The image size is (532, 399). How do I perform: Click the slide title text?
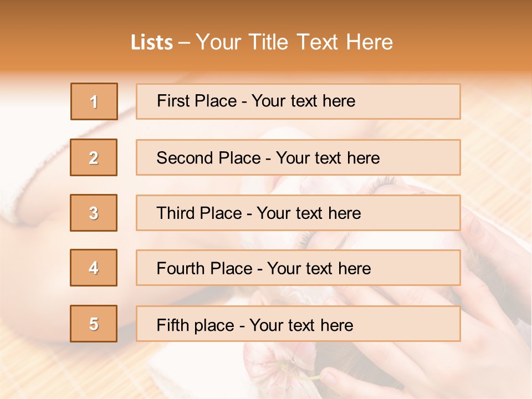coord(262,42)
